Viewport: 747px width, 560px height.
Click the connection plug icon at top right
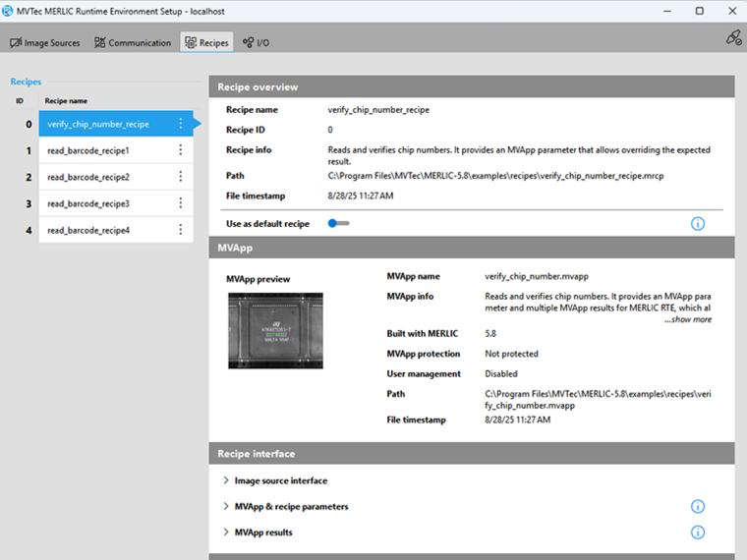[733, 38]
